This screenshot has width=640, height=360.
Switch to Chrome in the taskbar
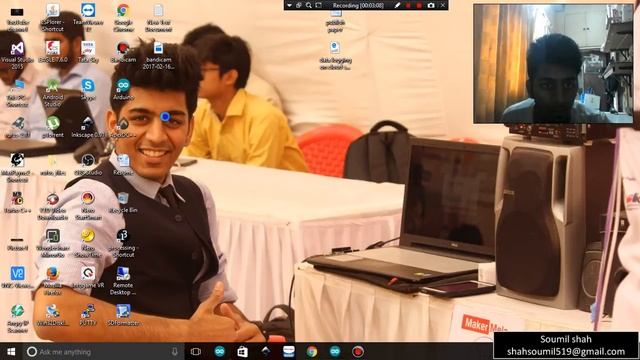point(312,351)
